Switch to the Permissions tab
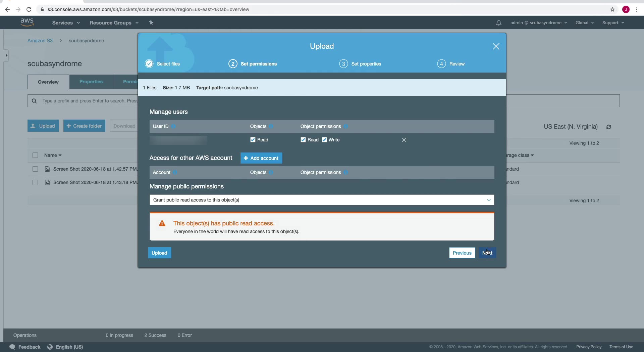The width and height of the screenshot is (644, 352). point(125,82)
